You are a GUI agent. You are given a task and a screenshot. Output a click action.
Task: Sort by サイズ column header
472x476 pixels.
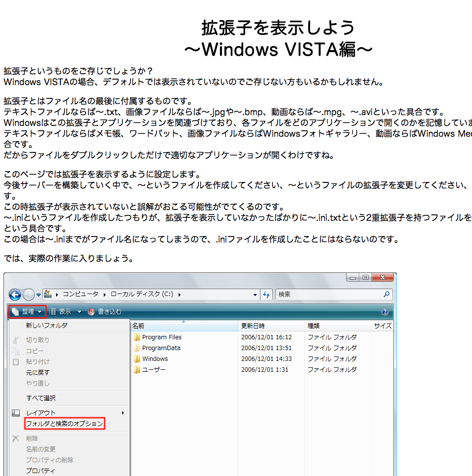pyautogui.click(x=382, y=326)
